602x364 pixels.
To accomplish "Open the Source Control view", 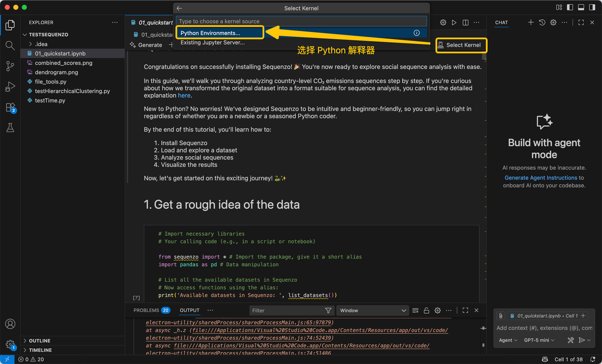I will click(10, 66).
